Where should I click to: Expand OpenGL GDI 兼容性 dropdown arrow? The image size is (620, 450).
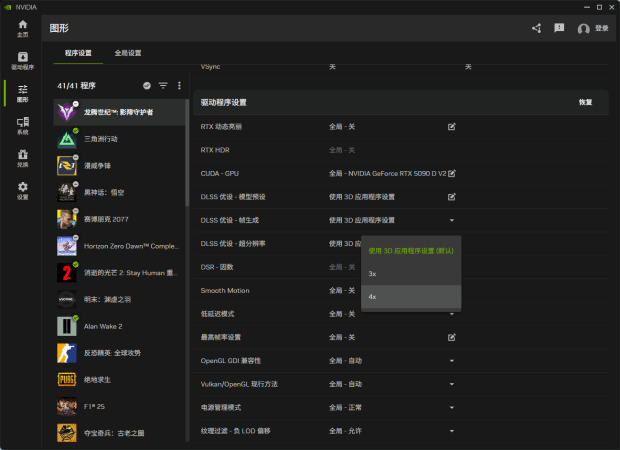(452, 361)
